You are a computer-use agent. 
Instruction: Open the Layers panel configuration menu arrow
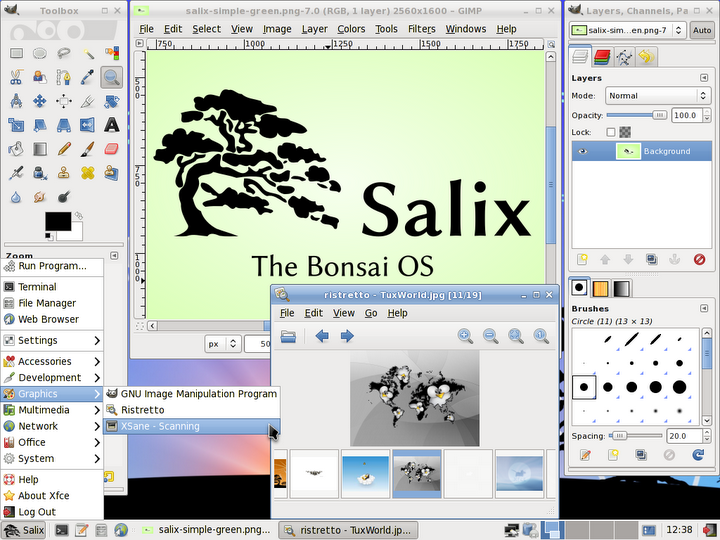(704, 78)
